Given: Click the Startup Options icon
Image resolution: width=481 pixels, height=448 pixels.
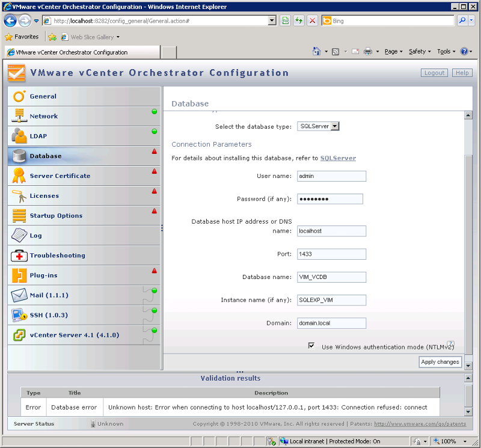Looking at the screenshot, I should 19,215.
